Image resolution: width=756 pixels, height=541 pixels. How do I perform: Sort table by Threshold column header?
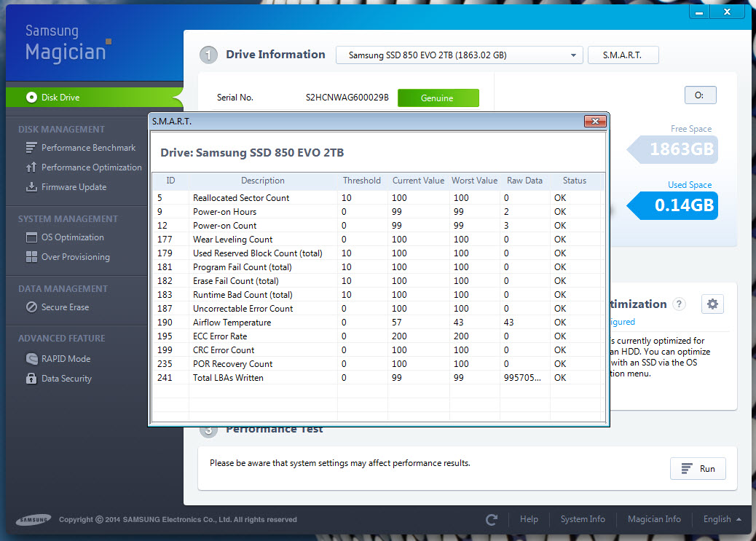click(362, 181)
